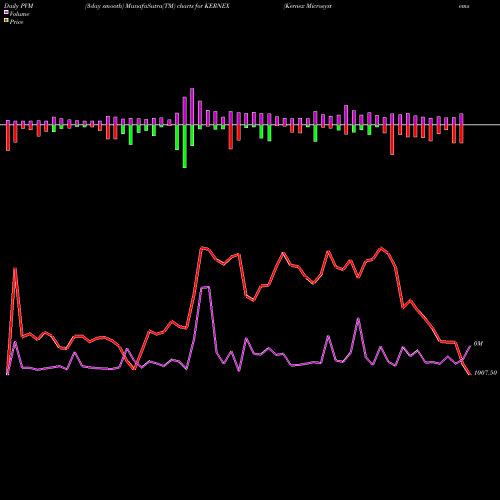Click the 'Kernex Microsyst' company name text
Viewport: 500px width, 500px height.
coord(307,6)
